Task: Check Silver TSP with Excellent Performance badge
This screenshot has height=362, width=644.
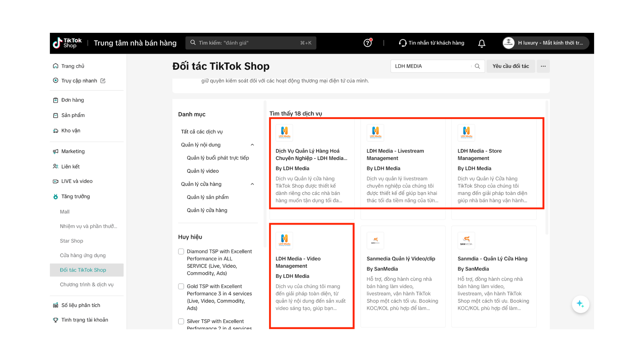Action: tap(181, 321)
